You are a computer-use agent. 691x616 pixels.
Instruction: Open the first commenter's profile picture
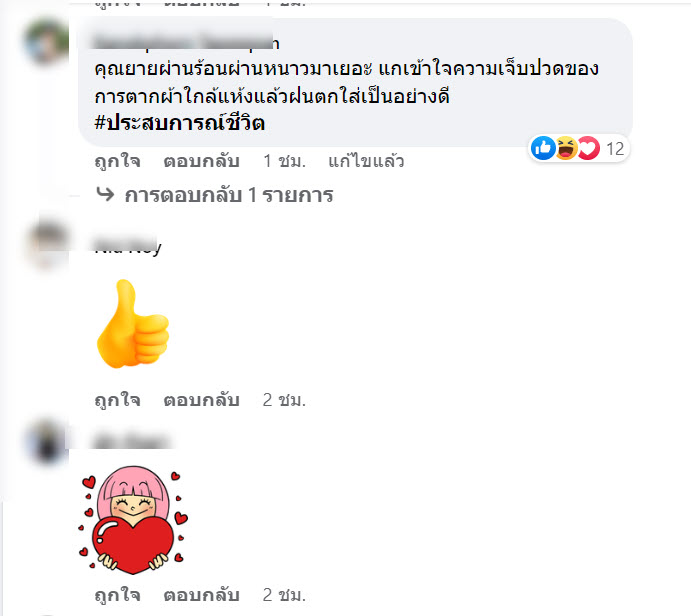coord(47,41)
